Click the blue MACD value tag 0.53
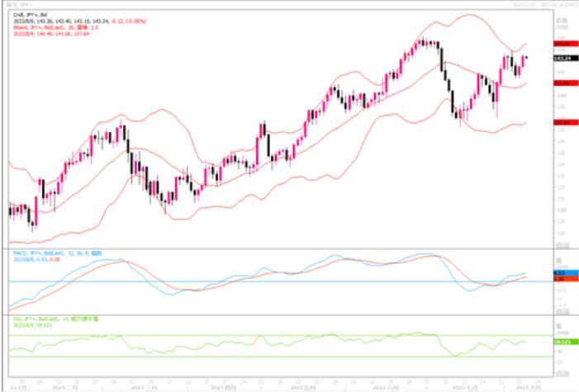Image resolution: width=579 pixels, height=392 pixels. pos(563,272)
